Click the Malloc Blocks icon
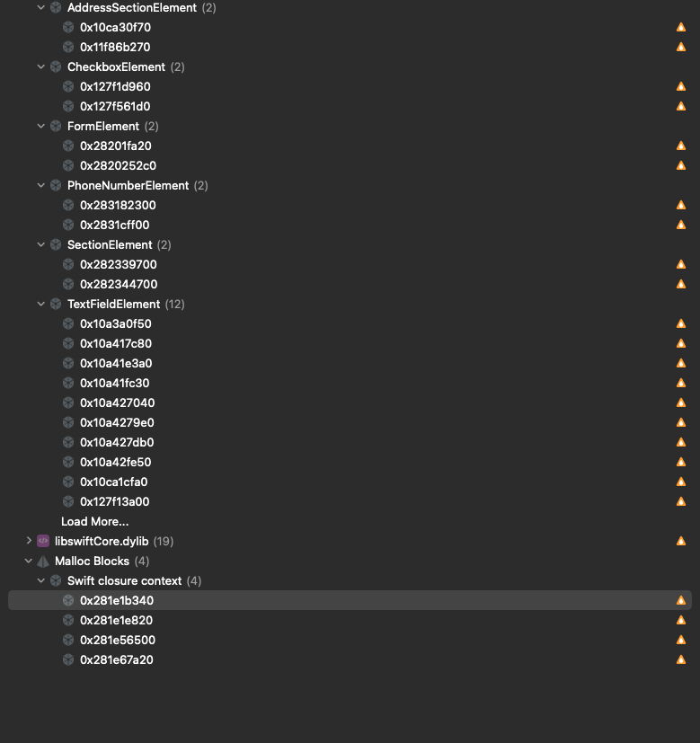700x743 pixels. coord(43,561)
